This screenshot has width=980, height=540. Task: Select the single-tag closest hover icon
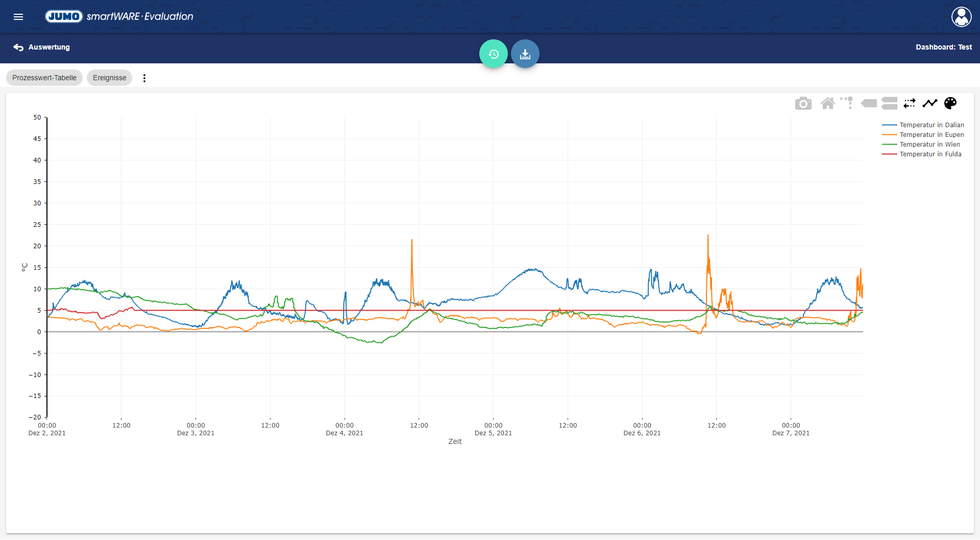(868, 104)
